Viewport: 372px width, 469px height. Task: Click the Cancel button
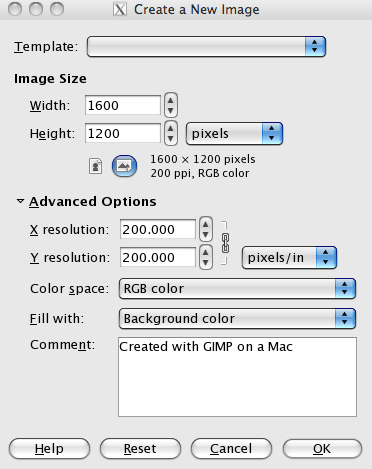[x=231, y=449]
